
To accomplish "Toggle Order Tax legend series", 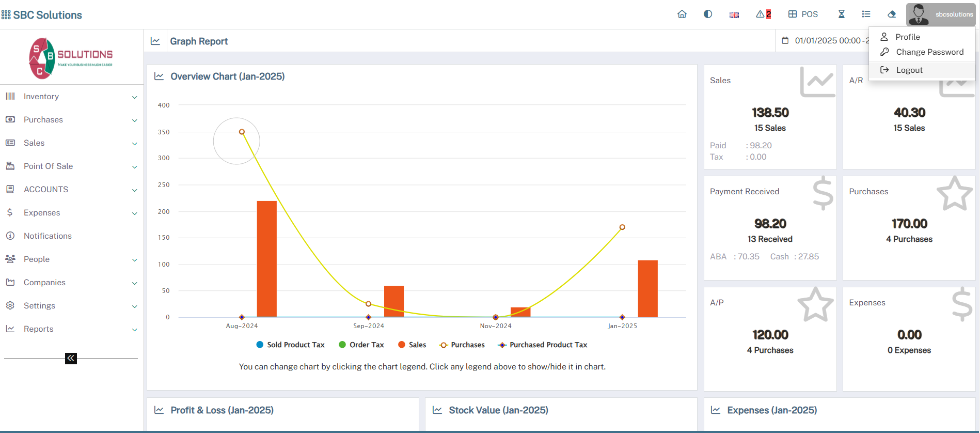I will 361,345.
